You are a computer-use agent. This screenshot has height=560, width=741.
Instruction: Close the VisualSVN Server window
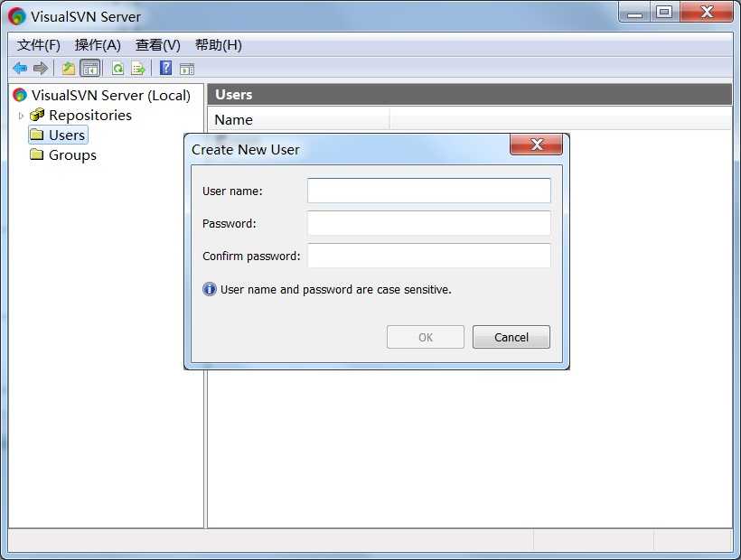(707, 12)
